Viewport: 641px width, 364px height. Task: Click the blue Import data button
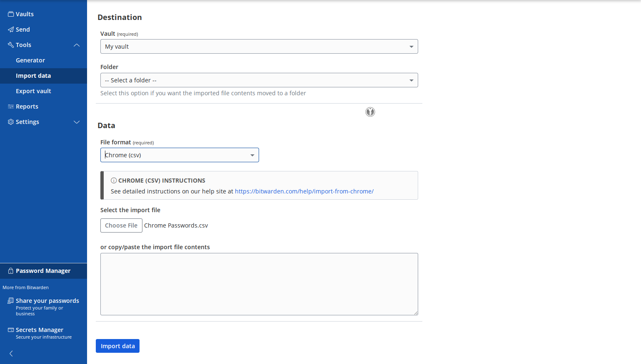pyautogui.click(x=117, y=346)
